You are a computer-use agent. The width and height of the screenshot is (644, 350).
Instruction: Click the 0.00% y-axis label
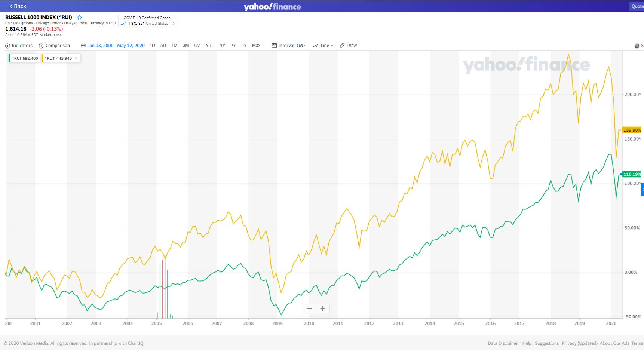pos(631,272)
